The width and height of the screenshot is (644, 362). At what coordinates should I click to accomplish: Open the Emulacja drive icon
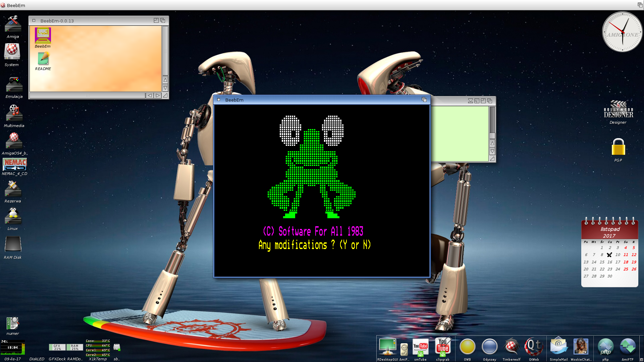tap(14, 84)
